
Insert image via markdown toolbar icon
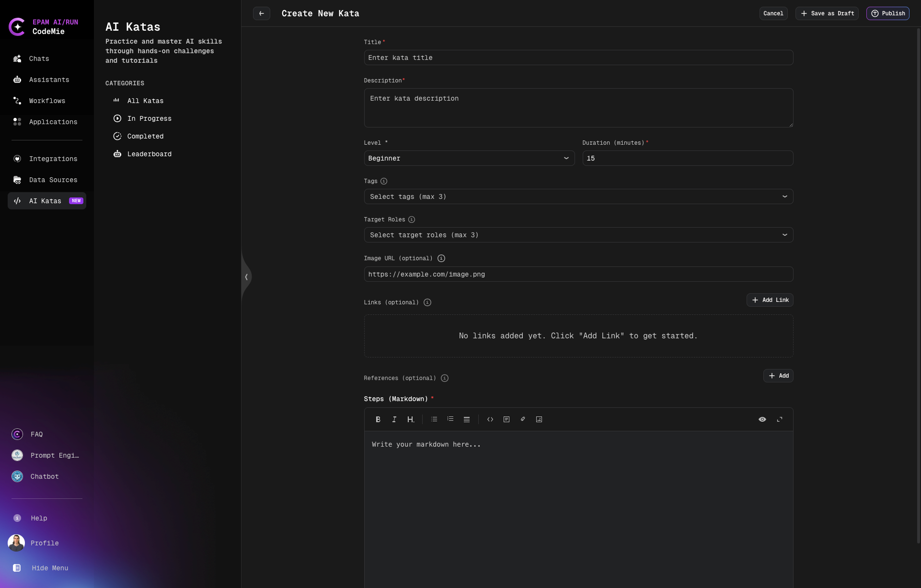539,419
